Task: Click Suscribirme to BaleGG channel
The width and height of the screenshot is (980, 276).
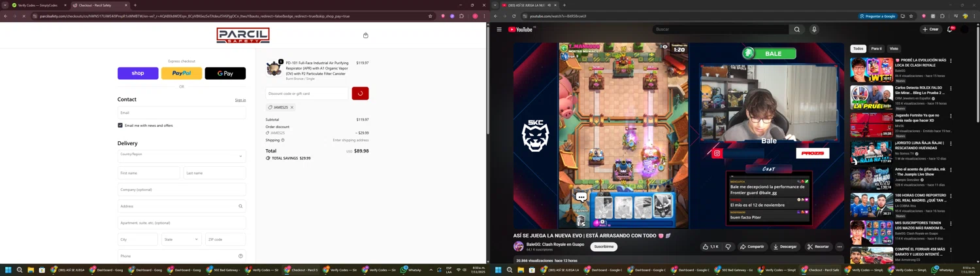Action: click(604, 247)
